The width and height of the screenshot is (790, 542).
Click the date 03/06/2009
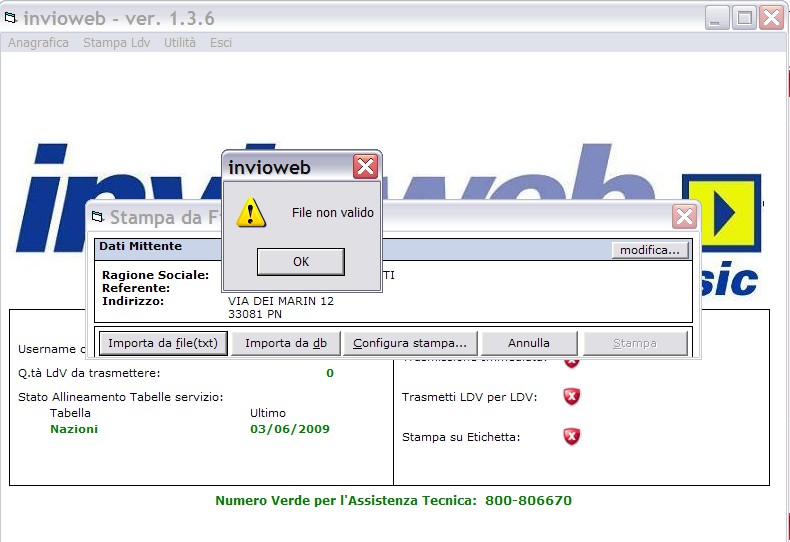tap(290, 429)
